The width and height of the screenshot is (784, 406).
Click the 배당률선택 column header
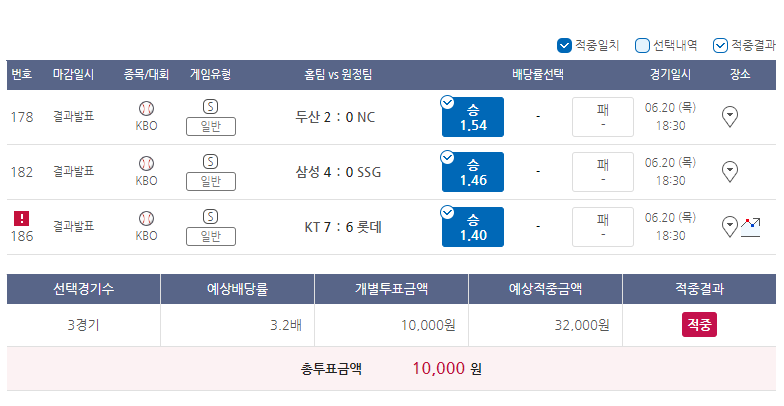pos(538,75)
